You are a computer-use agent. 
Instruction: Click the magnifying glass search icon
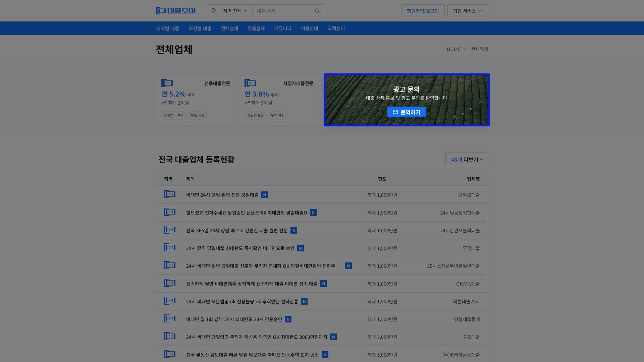[317, 10]
